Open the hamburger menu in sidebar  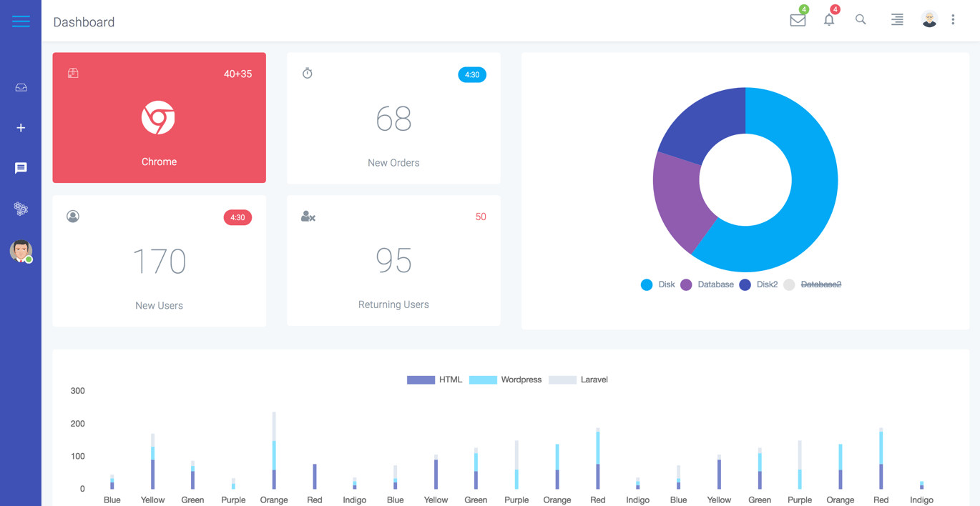click(x=21, y=21)
